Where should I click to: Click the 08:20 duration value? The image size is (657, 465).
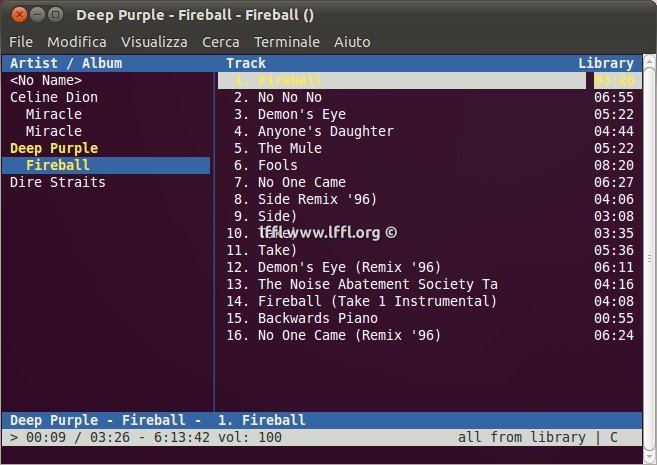coord(614,165)
